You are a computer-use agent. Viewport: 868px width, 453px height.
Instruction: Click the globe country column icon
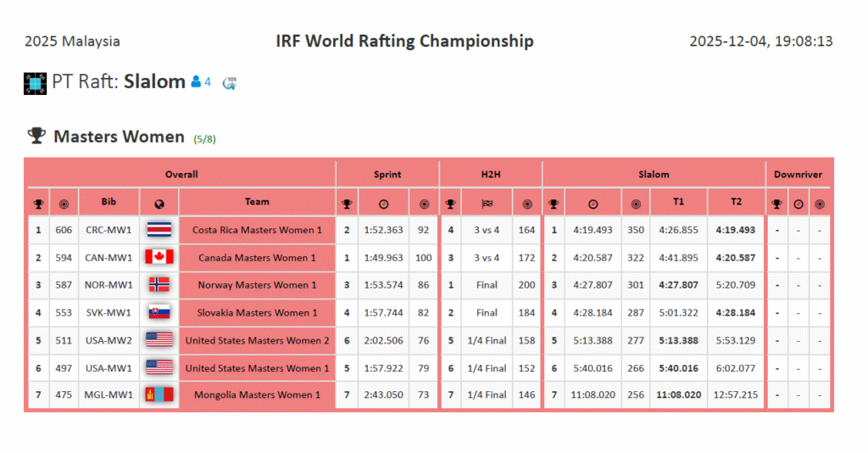[x=159, y=204]
